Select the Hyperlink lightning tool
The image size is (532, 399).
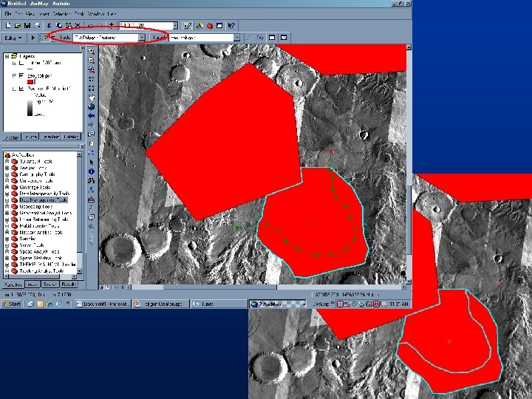click(x=92, y=208)
